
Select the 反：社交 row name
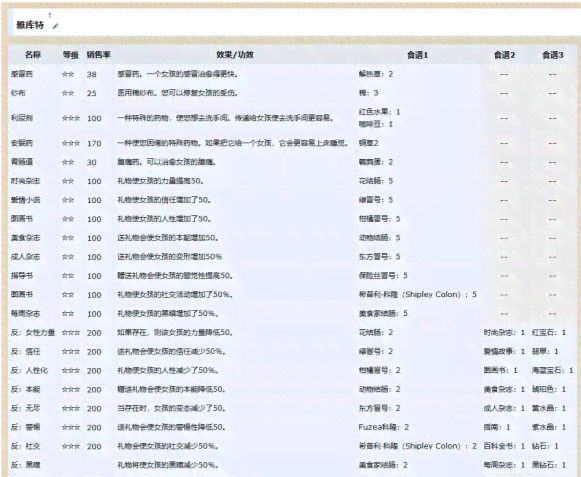coord(25,446)
